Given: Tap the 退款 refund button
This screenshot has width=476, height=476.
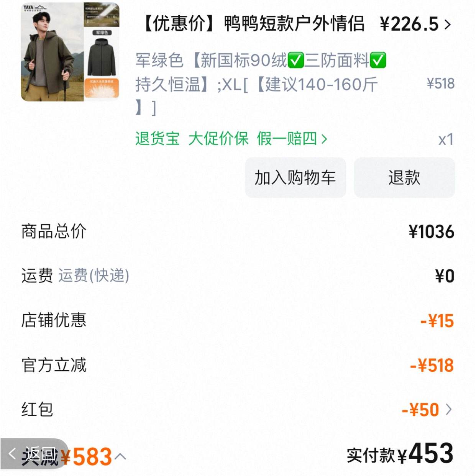Looking at the screenshot, I should click(x=404, y=177).
